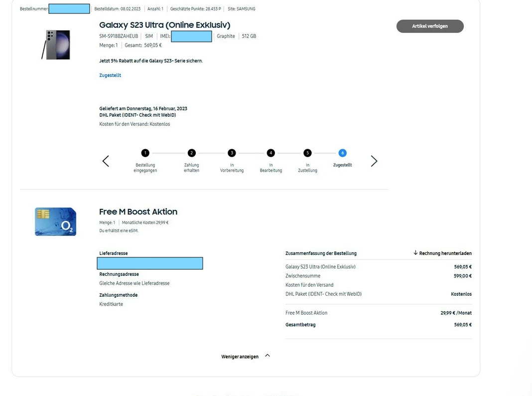Viewport: 532px width, 396px height.
Task: Select step 1 Bestellung eingegangen
Action: coord(145,153)
